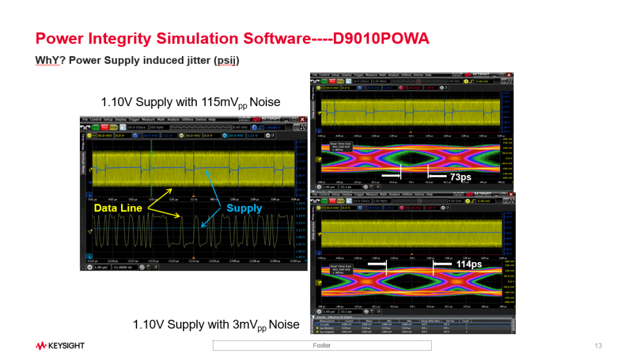The width and height of the screenshot is (644, 361).
Task: Click trigger source circle in upper-right window toolbar
Action: pyautogui.click(x=466, y=81)
